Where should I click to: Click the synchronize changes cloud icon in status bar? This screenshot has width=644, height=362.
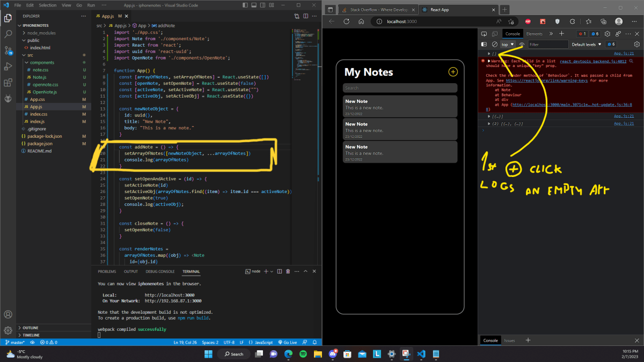(33, 342)
